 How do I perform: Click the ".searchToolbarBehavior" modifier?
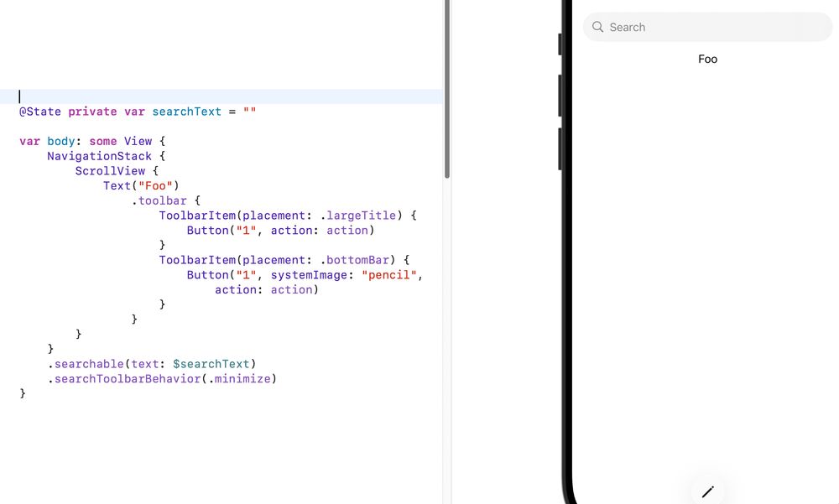[x=123, y=378]
